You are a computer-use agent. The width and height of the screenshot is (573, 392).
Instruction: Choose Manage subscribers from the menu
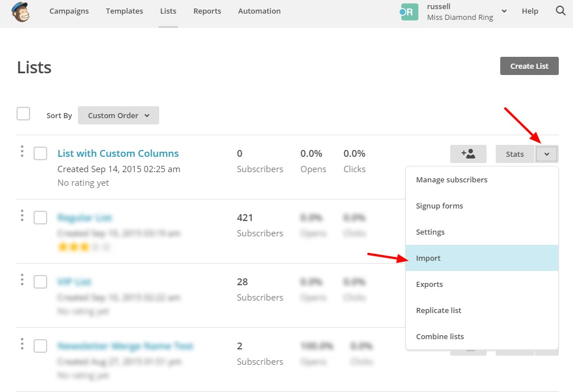coord(482,180)
